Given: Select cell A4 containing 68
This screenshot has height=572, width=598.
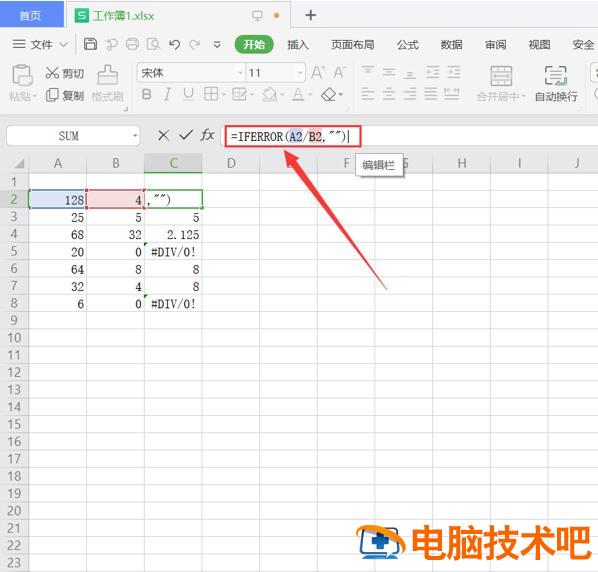Looking at the screenshot, I should [x=58, y=234].
